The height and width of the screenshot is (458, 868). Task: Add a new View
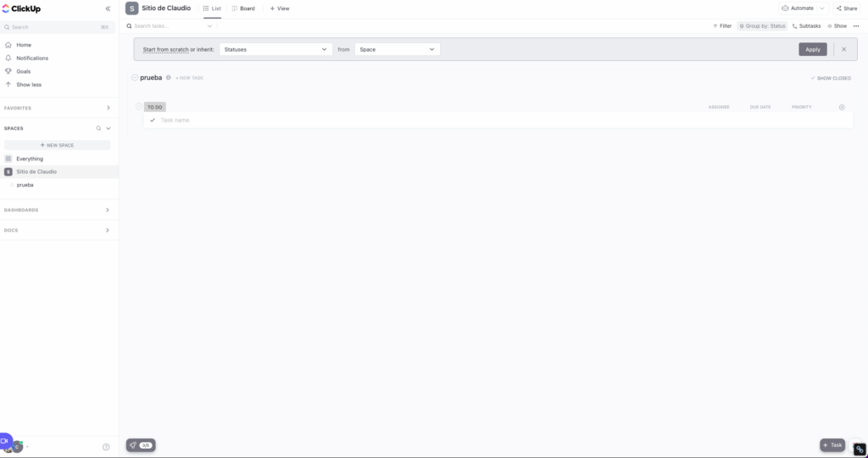click(280, 8)
